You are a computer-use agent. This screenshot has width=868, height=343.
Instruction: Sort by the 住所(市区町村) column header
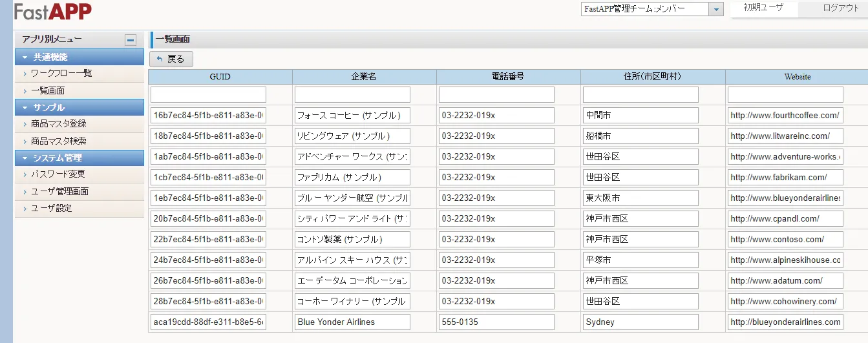point(652,77)
